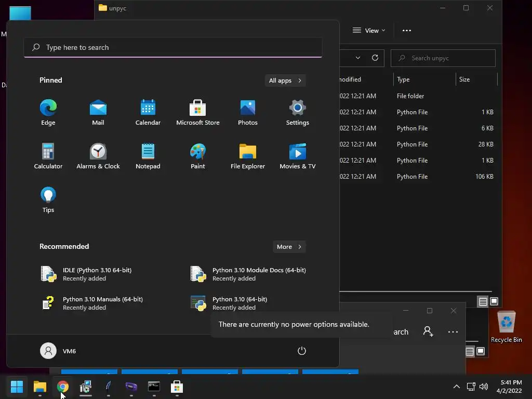This screenshot has height=399, width=532.
Task: Switch unpyc to large thumbnails view layout
Action: 494,301
